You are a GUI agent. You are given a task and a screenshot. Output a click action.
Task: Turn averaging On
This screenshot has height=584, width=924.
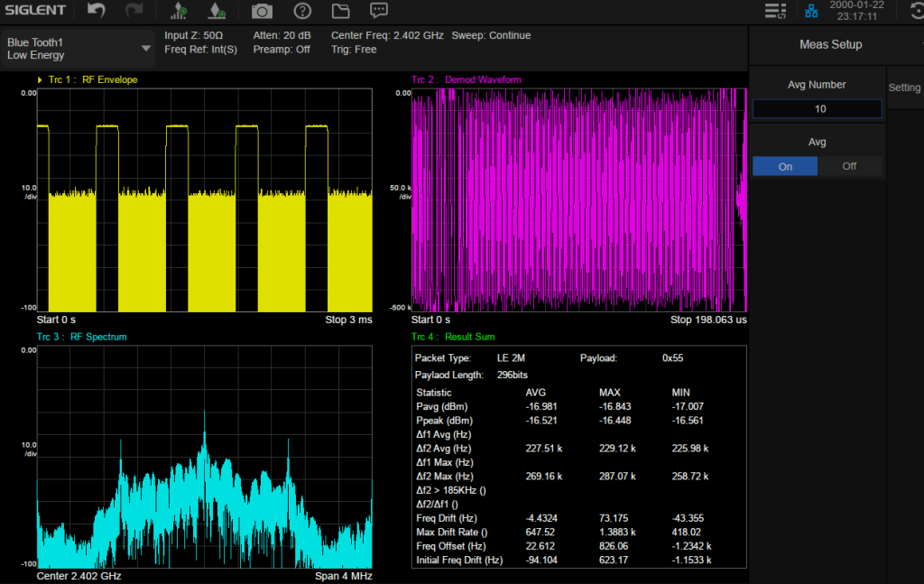(x=785, y=166)
